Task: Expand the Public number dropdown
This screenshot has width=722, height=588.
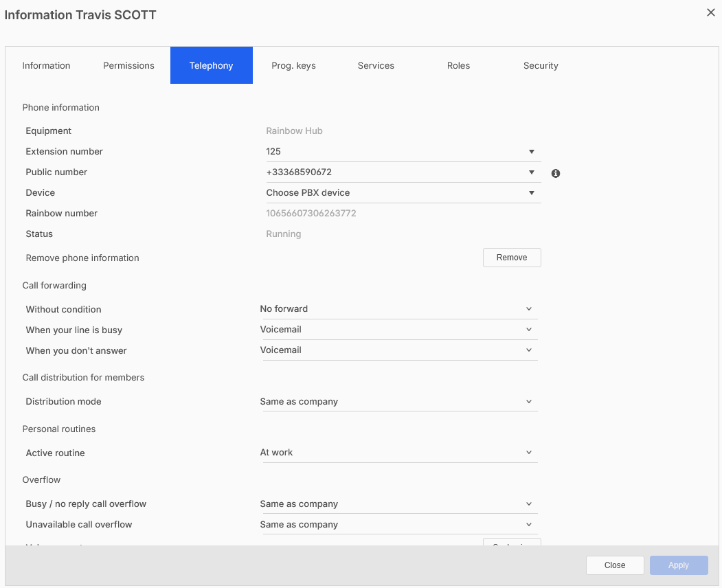Action: pyautogui.click(x=403, y=172)
